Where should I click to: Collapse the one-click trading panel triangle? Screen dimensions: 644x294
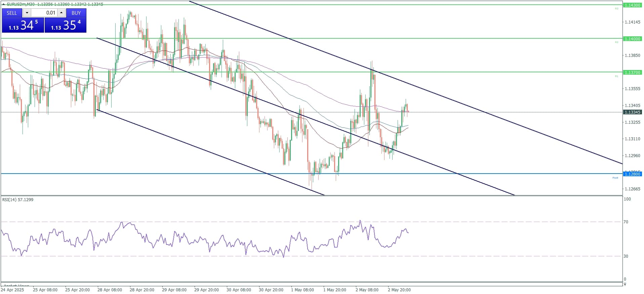(x=4, y=4)
